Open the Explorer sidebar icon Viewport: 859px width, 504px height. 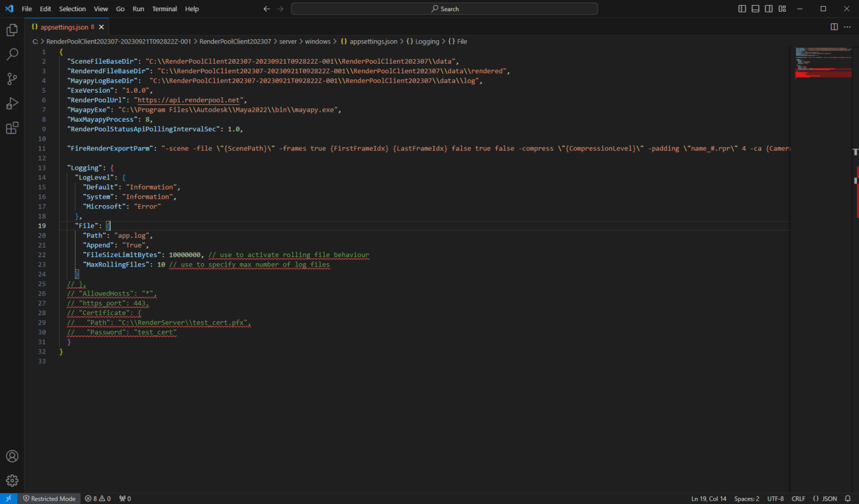12,30
